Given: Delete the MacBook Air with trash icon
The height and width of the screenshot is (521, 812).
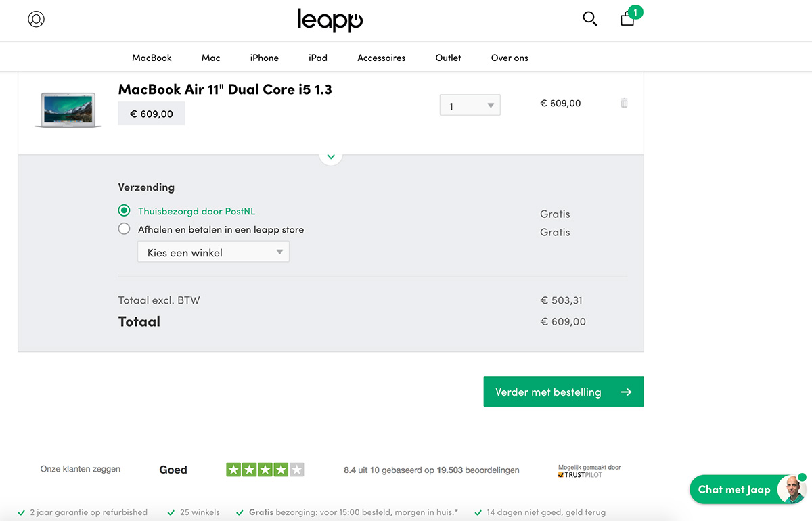Looking at the screenshot, I should coord(624,103).
